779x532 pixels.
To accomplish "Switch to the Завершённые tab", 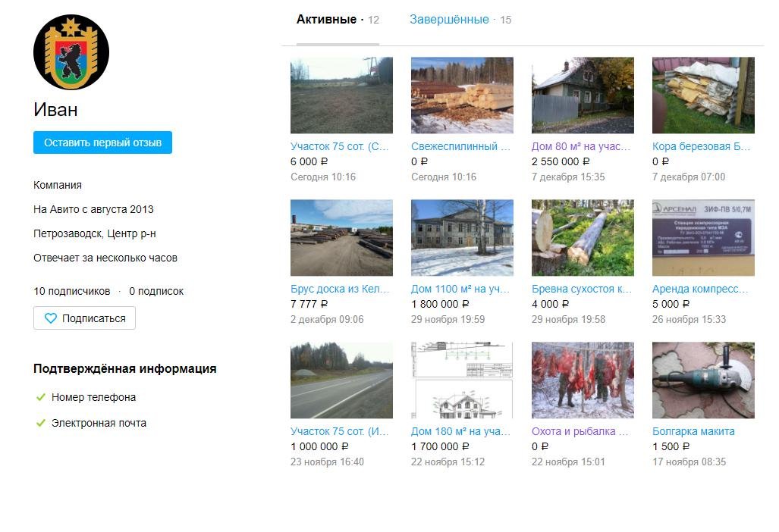I will pos(449,20).
